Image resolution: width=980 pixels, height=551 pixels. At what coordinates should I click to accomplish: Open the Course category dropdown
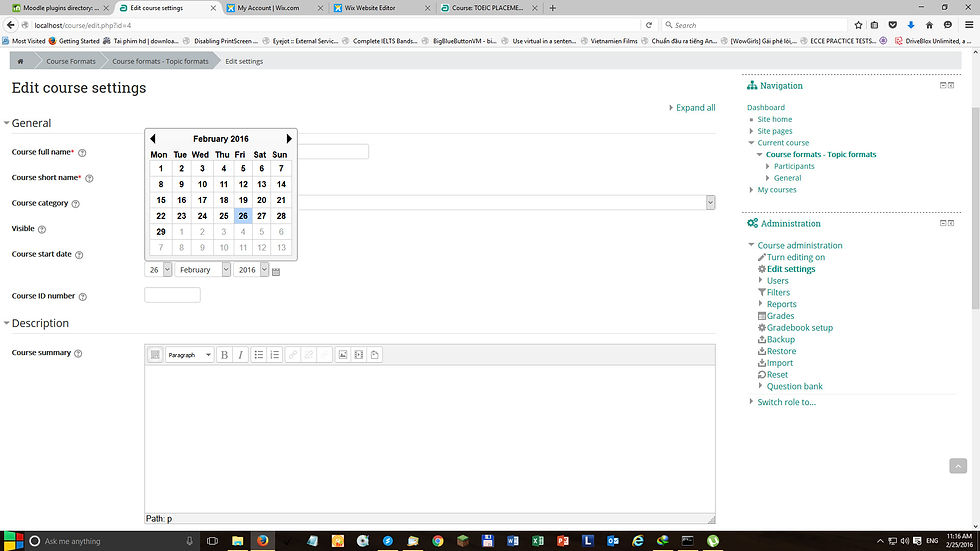(x=710, y=202)
